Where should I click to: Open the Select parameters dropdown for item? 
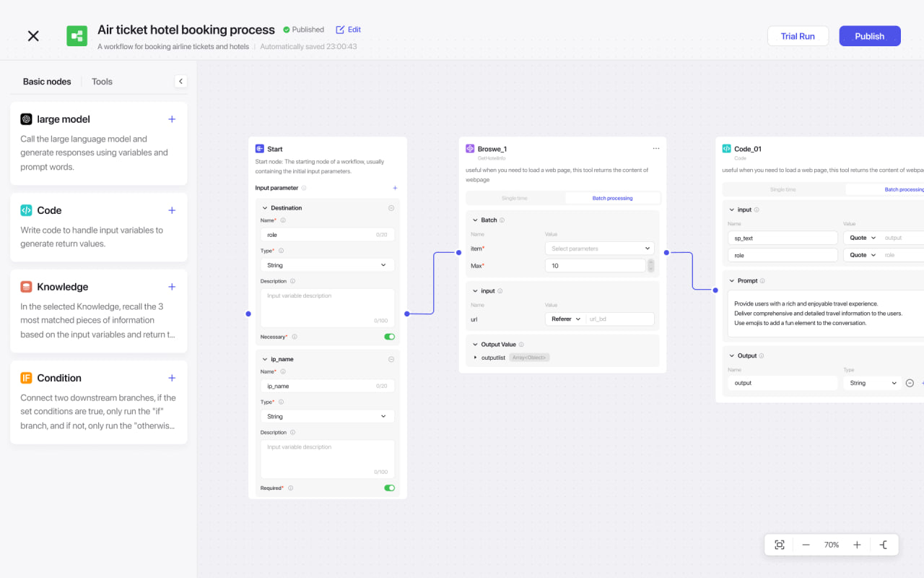(600, 249)
